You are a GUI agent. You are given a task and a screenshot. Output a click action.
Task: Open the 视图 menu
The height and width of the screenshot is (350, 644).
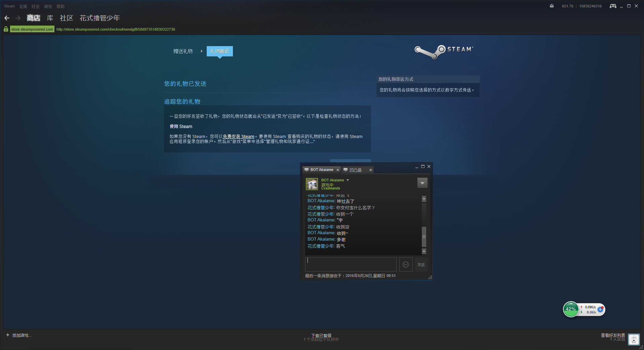click(x=23, y=6)
